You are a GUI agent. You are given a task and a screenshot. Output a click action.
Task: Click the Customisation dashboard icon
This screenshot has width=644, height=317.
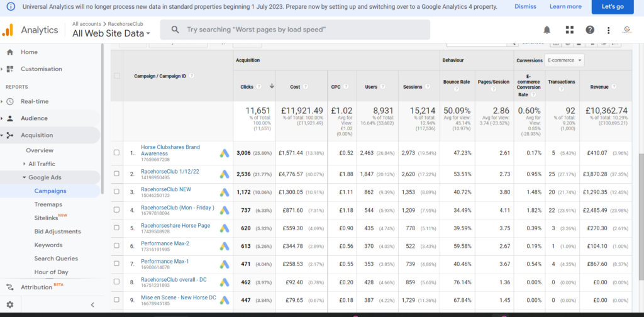coord(10,69)
